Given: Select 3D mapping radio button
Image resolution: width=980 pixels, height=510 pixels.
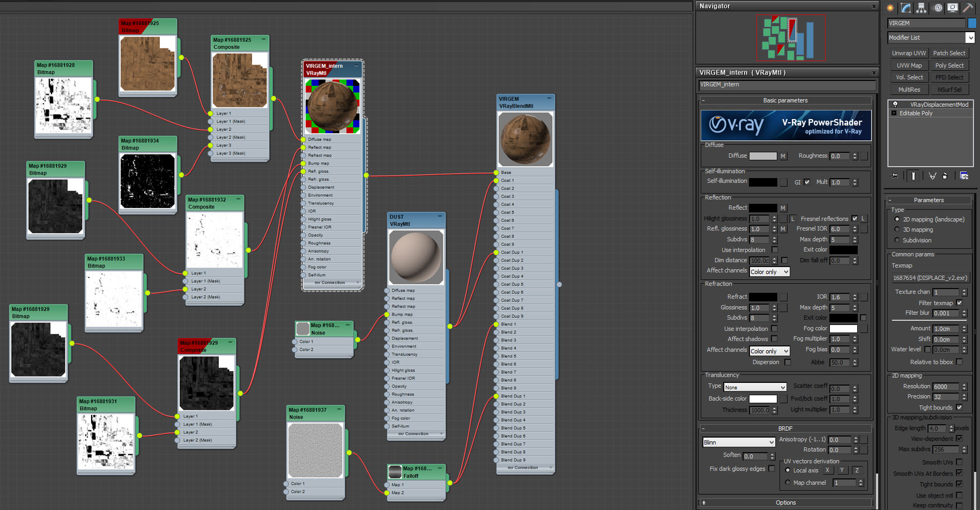Looking at the screenshot, I should pos(897,230).
